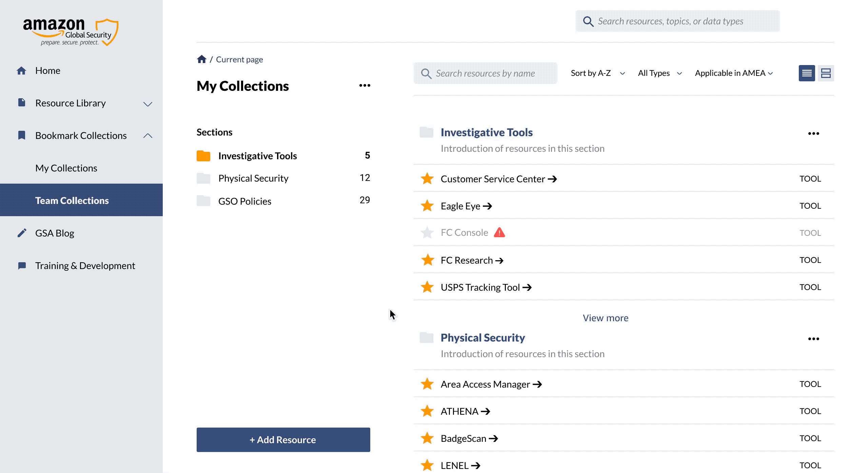
Task: Click the Search resources by name field
Action: [485, 73]
